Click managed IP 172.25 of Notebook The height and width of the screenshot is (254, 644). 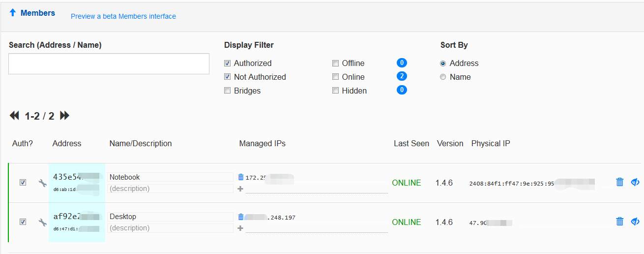269,178
